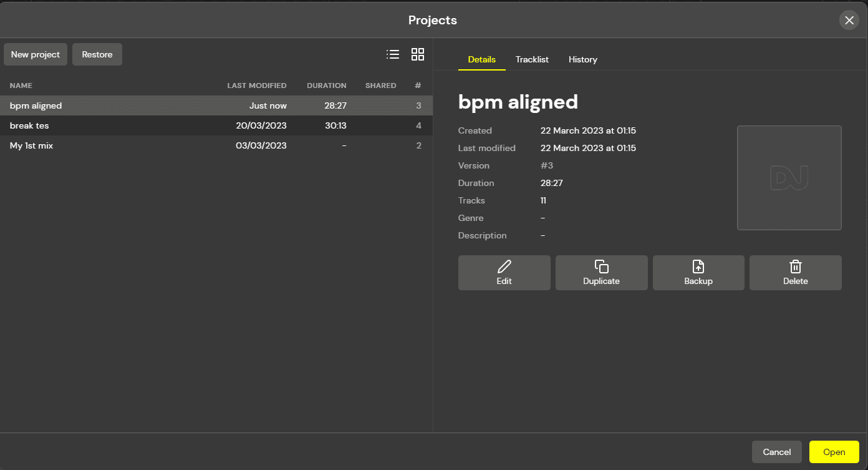Sort by DURATION column header
The width and height of the screenshot is (868, 470).
[327, 86]
